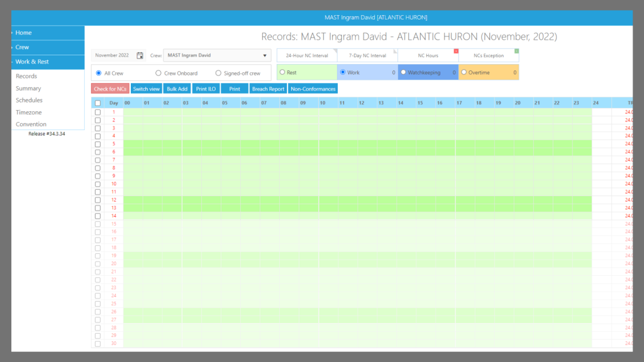Expand the Crew dropdown arrow
Screen dimensions: 644x362
(x=265, y=55)
